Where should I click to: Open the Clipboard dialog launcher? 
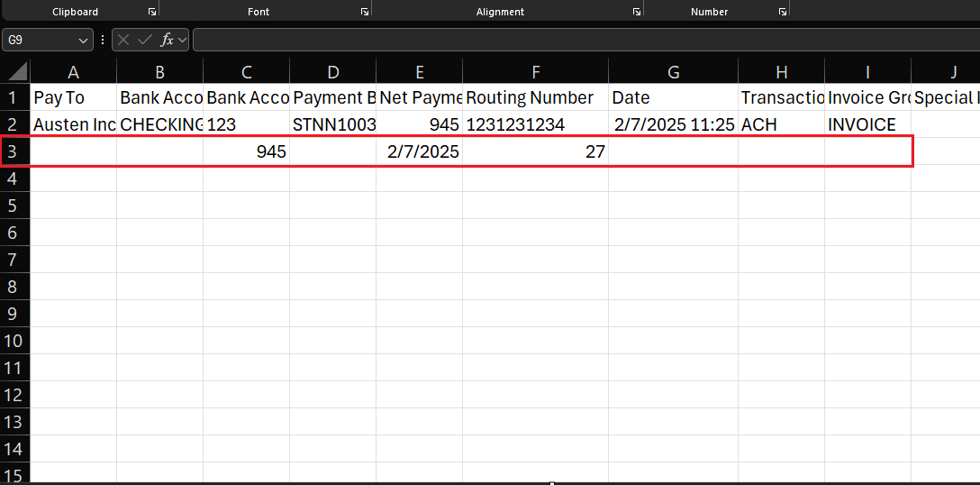tap(152, 12)
